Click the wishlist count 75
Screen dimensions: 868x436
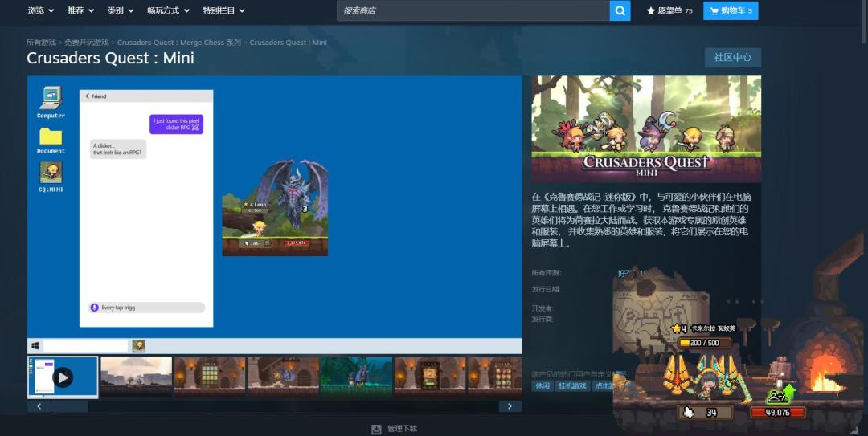[689, 11]
